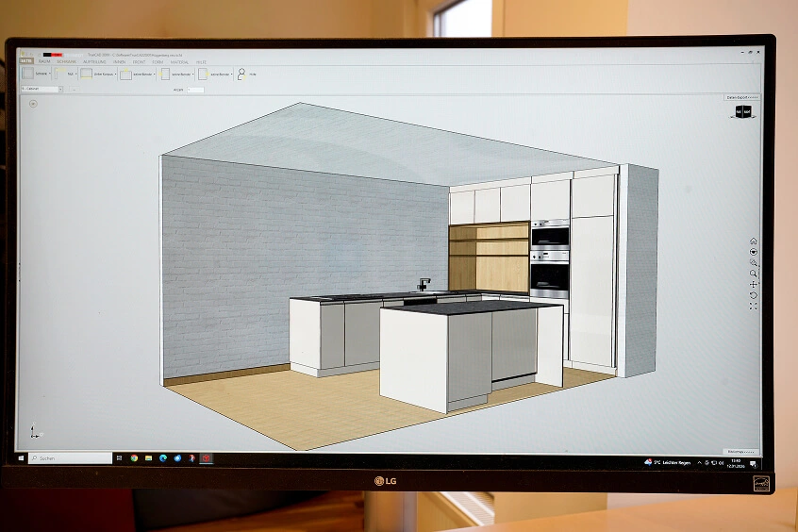Open the FORM tab

coord(158,62)
